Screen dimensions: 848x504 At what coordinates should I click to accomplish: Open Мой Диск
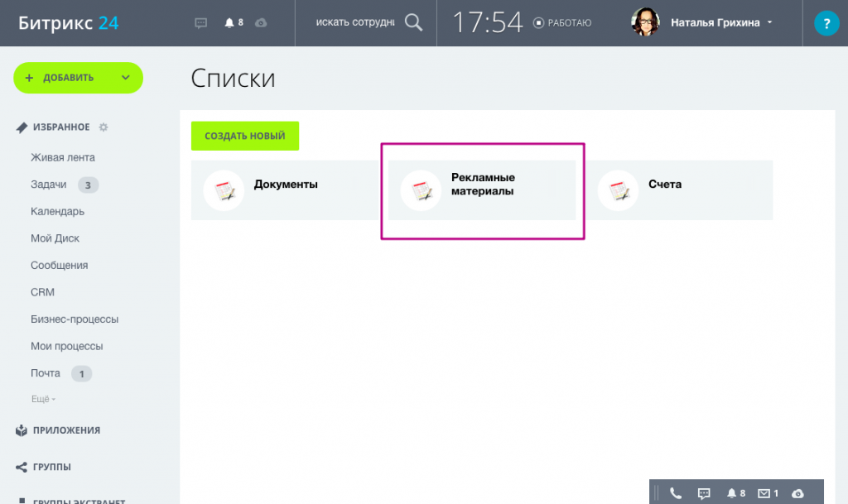pyautogui.click(x=55, y=238)
